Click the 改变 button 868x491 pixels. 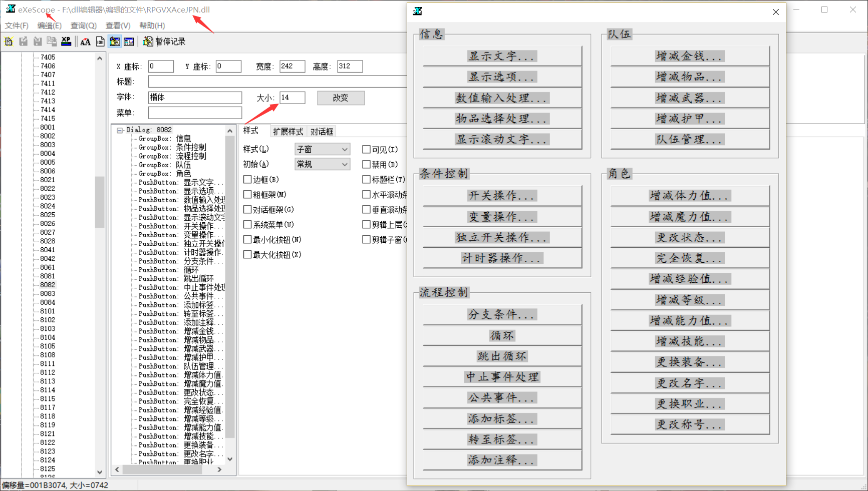(341, 98)
